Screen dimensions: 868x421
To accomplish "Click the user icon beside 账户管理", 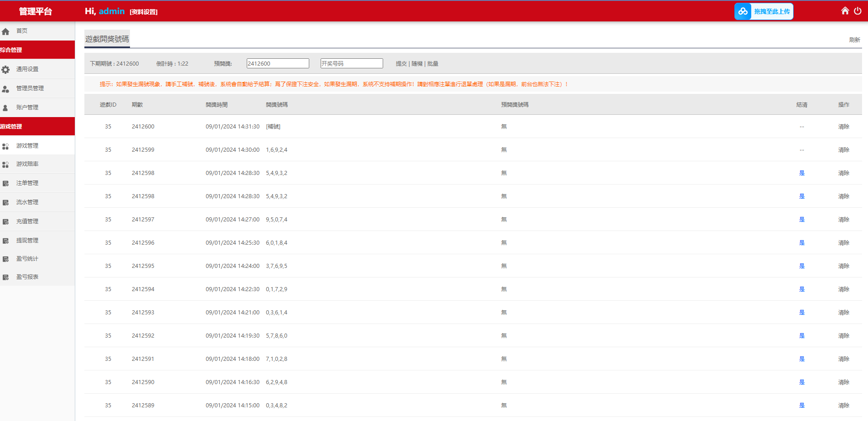I will coord(5,108).
